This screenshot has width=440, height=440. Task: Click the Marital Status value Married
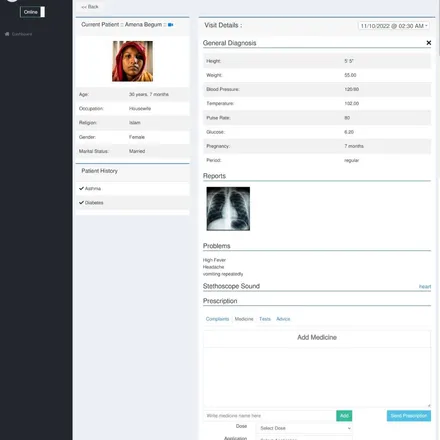click(137, 151)
